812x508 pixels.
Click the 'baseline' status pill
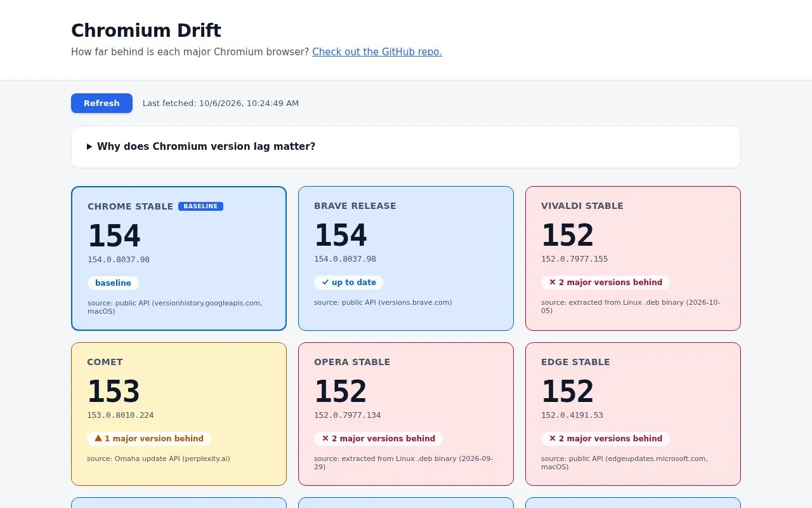113,283
